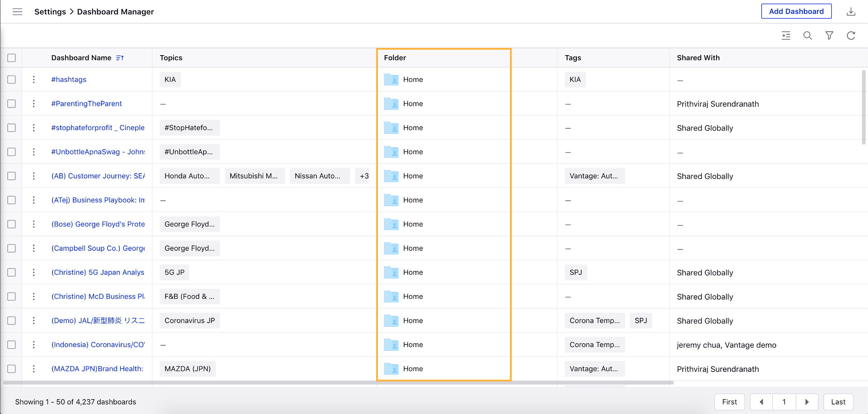This screenshot has width=868, height=414.
Task: Open row options for (ATej) Business Playbook
Action: [33, 200]
